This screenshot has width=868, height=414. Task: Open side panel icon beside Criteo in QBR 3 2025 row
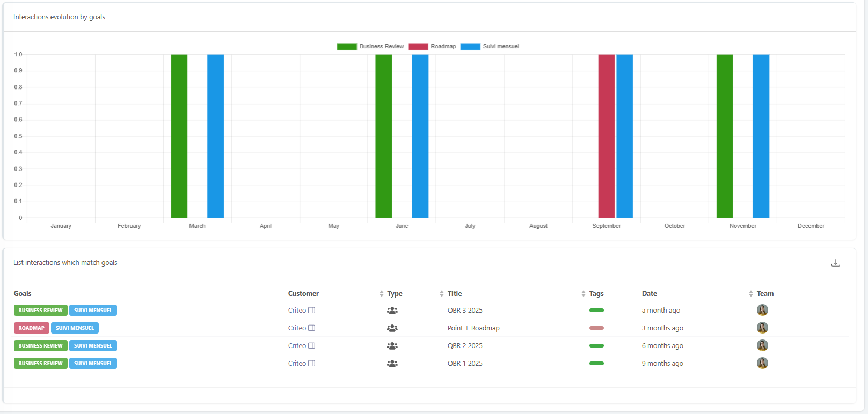coord(311,310)
